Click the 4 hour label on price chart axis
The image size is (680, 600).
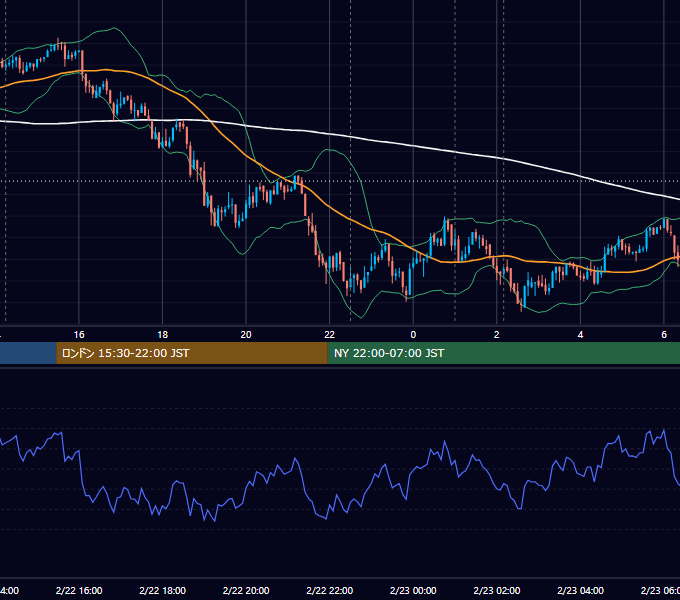(x=580, y=335)
